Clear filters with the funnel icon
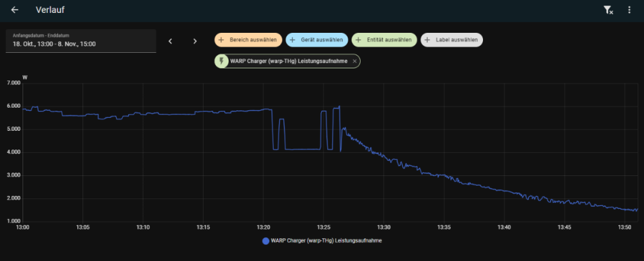This screenshot has height=261, width=644. (x=607, y=10)
